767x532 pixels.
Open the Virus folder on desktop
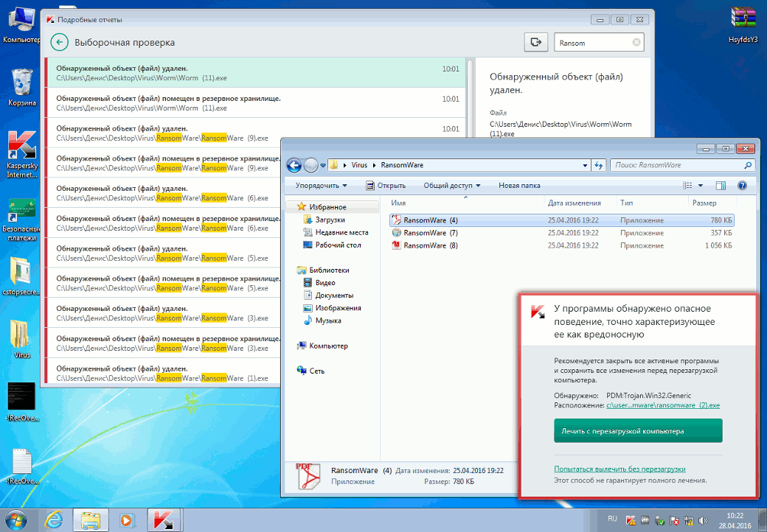coord(21,338)
